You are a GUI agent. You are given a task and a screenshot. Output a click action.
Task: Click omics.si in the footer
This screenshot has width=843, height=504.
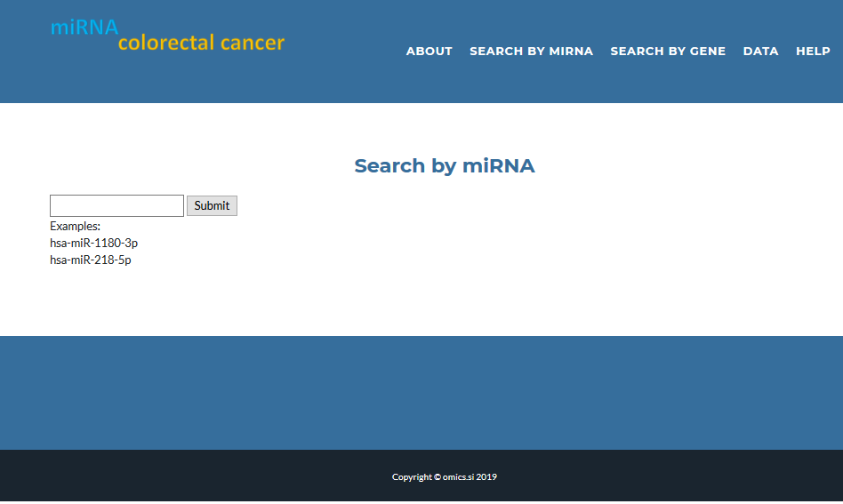[458, 477]
